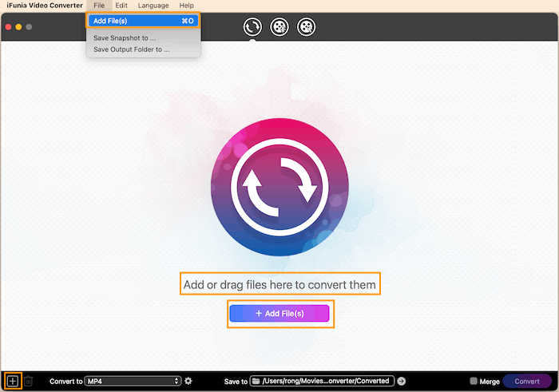Open the Save to folder path dropdown
The width and height of the screenshot is (559, 392).
pos(322,381)
